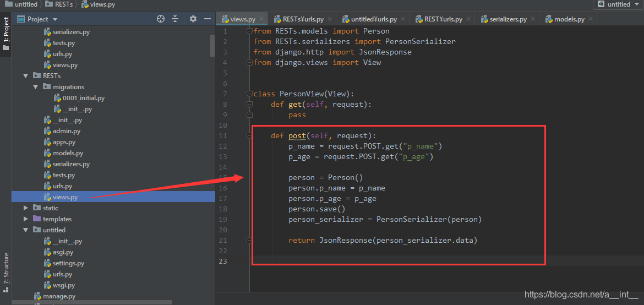Select settings.py in untitled folder

coord(64,263)
